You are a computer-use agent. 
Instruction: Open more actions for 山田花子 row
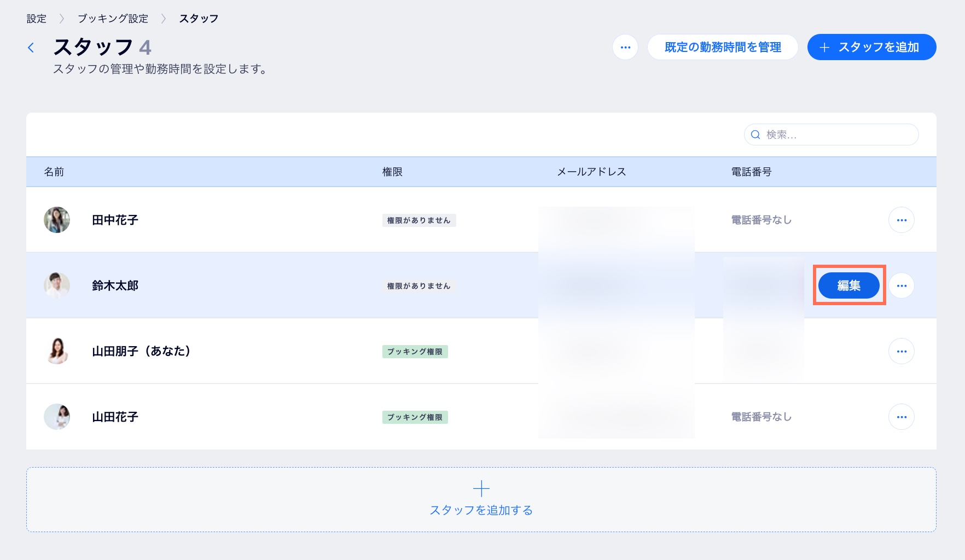(x=901, y=417)
